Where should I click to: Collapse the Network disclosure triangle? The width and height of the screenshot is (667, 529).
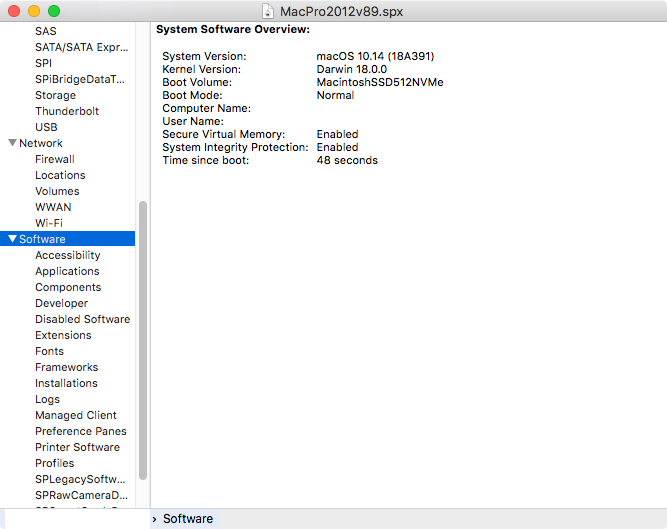click(x=12, y=142)
